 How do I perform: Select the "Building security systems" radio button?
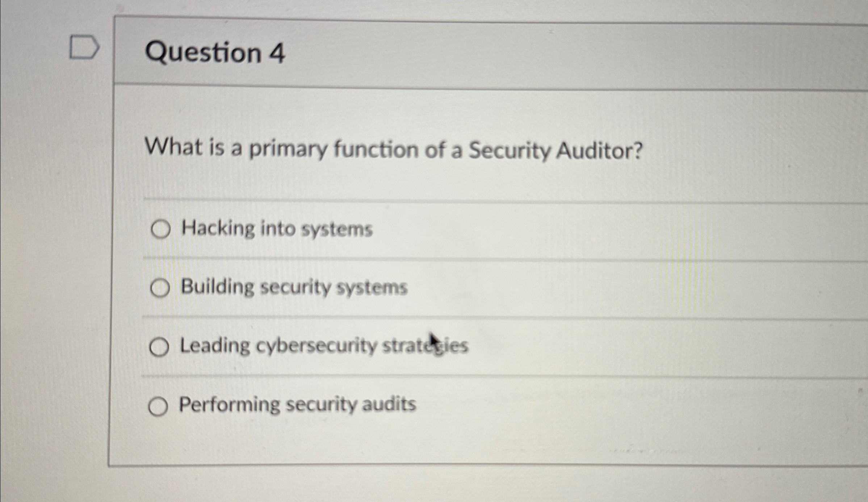pos(160,288)
